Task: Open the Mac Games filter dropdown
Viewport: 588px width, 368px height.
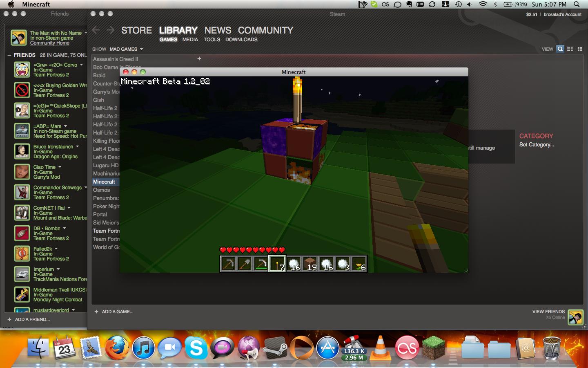Action: pyautogui.click(x=126, y=49)
